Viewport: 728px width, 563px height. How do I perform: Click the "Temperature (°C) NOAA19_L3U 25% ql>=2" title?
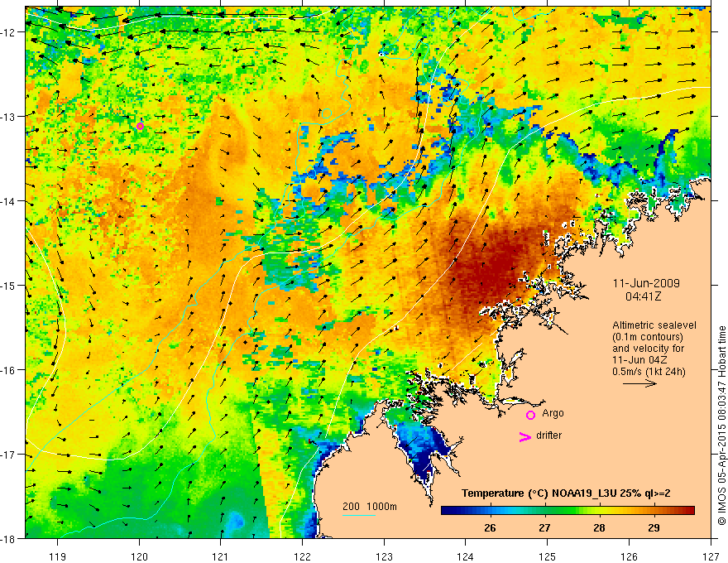(x=566, y=493)
